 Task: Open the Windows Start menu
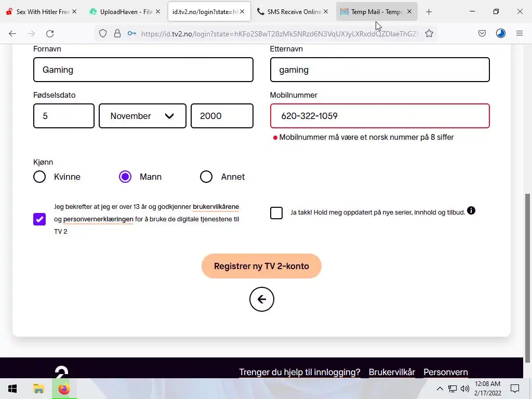click(12, 389)
